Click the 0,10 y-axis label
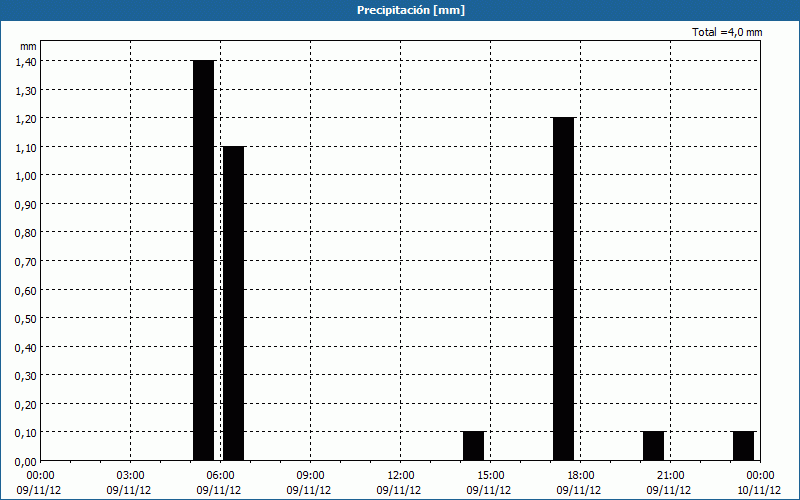The height and width of the screenshot is (500, 800). coord(26,433)
